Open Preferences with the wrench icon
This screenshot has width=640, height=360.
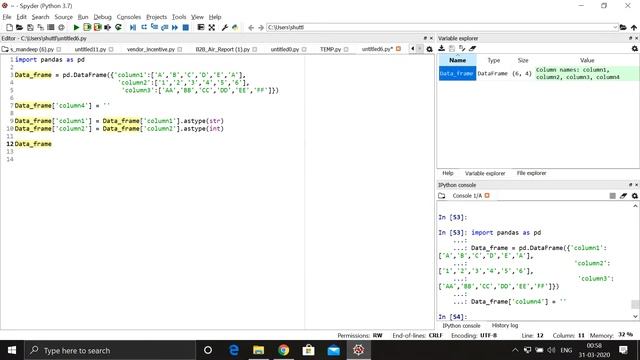pyautogui.click(x=224, y=27)
